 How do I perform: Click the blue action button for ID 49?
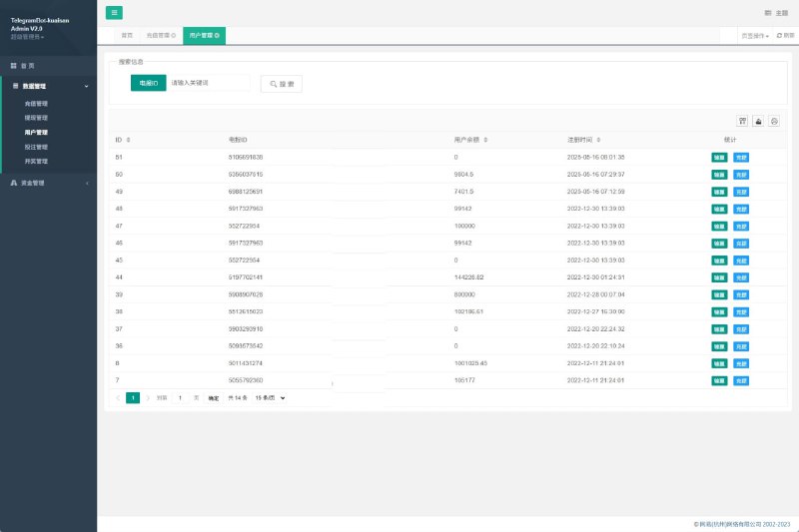[741, 192]
